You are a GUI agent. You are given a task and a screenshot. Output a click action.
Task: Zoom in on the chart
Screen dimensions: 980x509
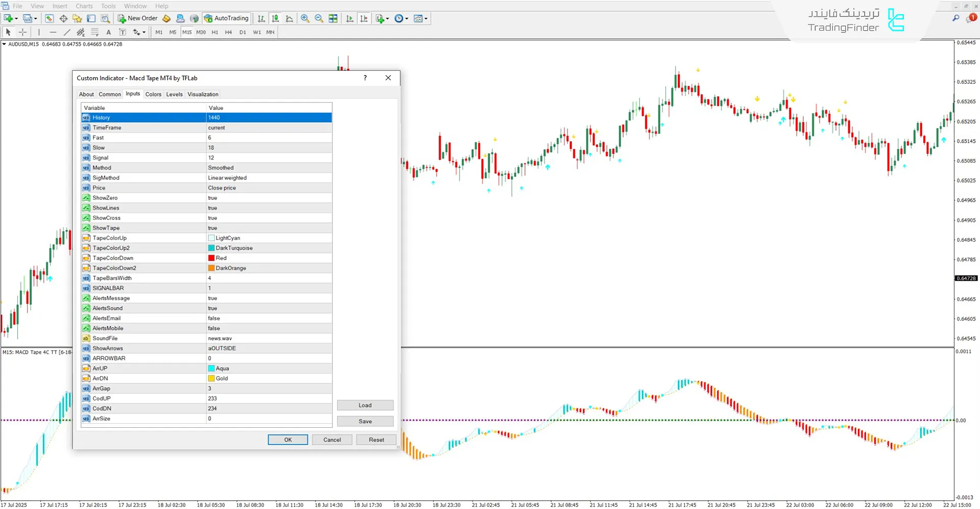click(305, 18)
